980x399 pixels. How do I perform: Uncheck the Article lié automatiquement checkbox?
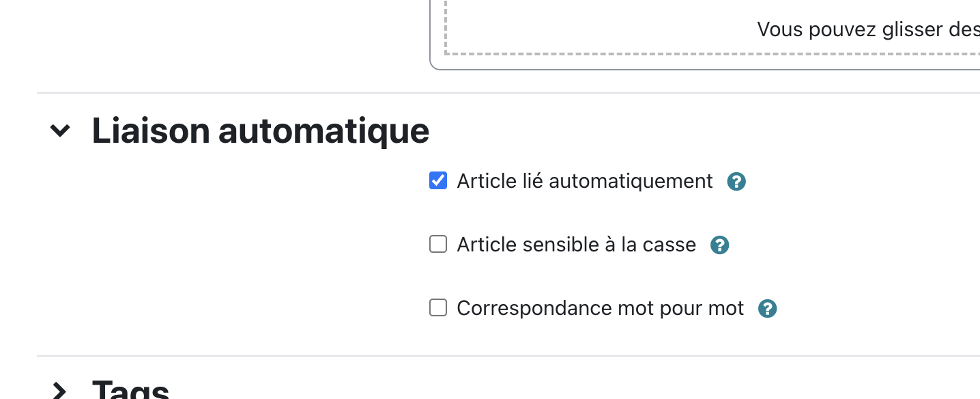tap(438, 181)
